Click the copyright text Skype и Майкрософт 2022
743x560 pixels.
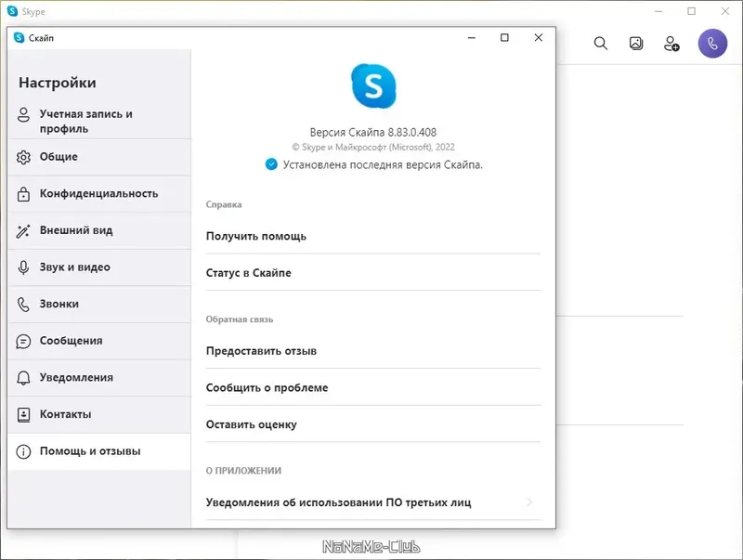coord(373,148)
